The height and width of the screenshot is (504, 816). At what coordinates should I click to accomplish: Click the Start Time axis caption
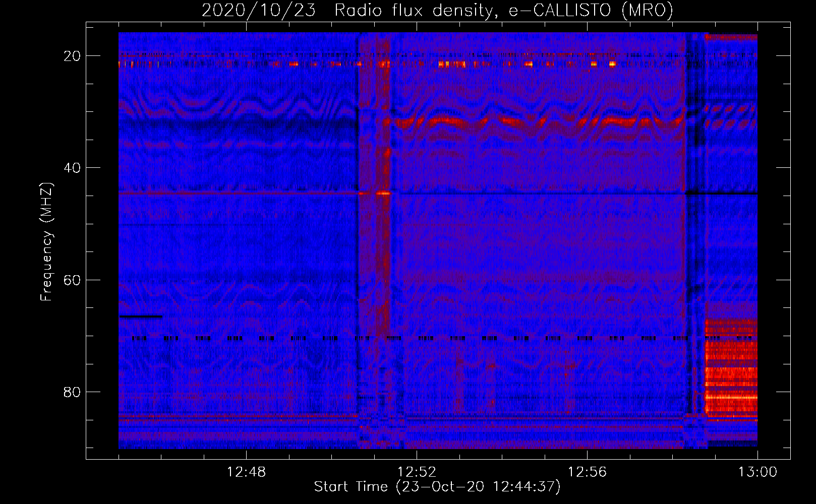pyautogui.click(x=437, y=487)
